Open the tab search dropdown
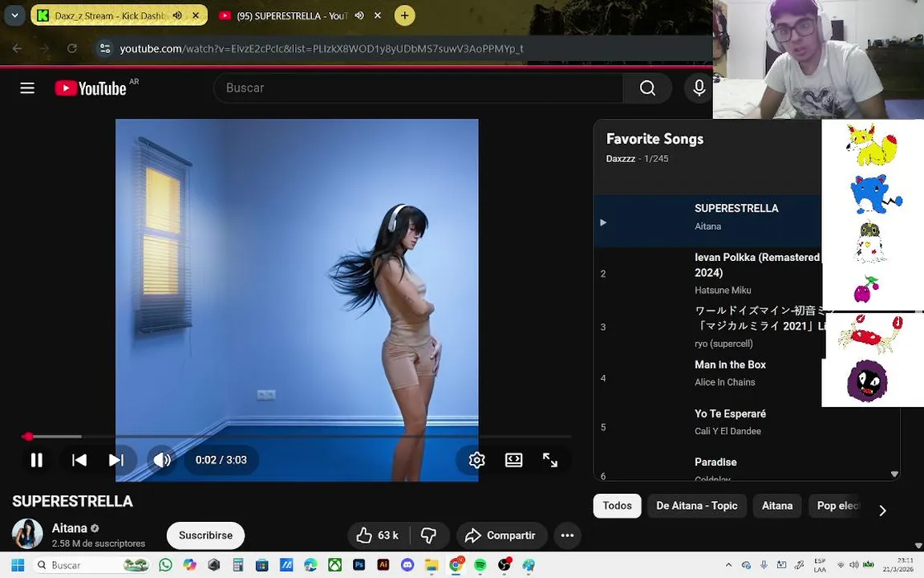 point(14,15)
